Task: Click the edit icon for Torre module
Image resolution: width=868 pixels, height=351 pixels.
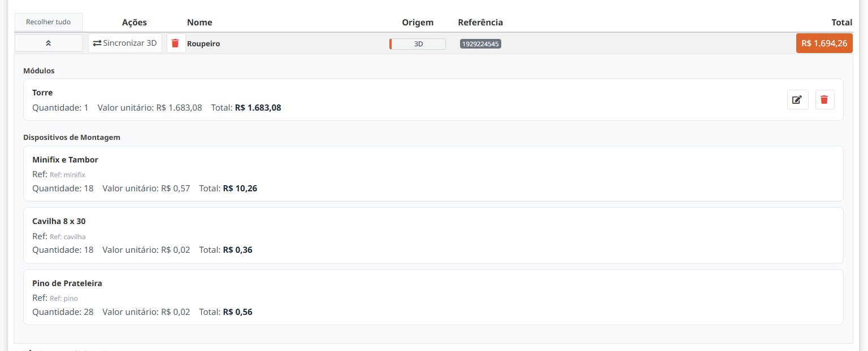Action: [x=797, y=100]
